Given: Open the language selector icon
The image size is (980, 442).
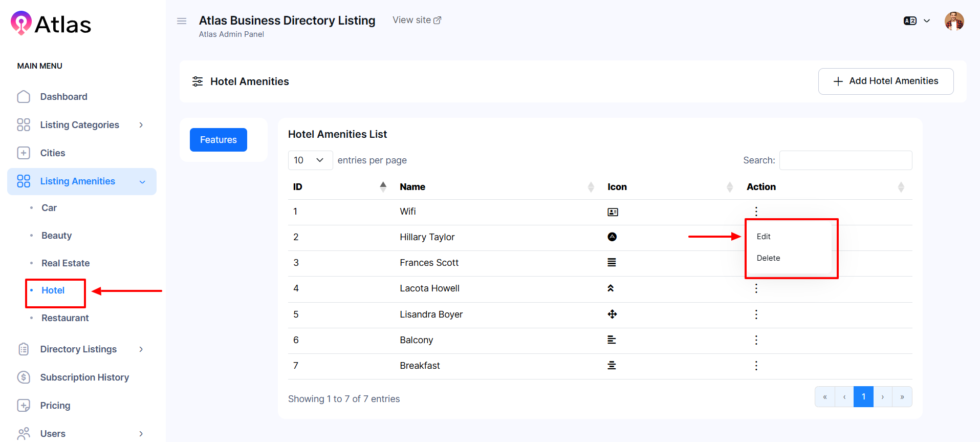Looking at the screenshot, I should pos(910,21).
